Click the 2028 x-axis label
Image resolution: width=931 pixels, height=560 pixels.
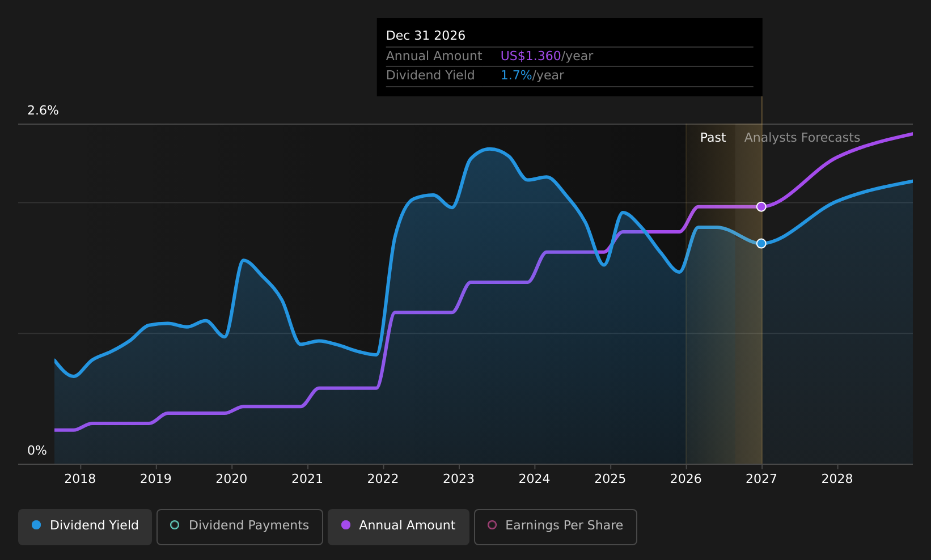click(837, 479)
